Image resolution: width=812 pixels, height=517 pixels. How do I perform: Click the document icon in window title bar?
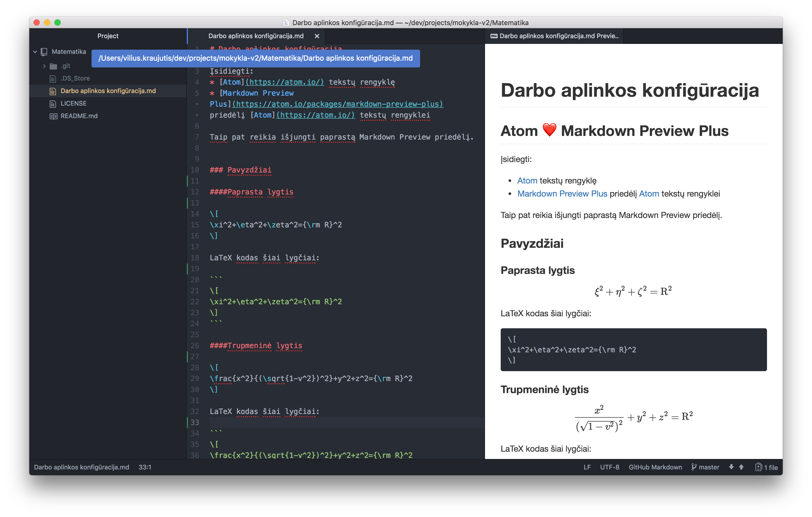(x=286, y=22)
